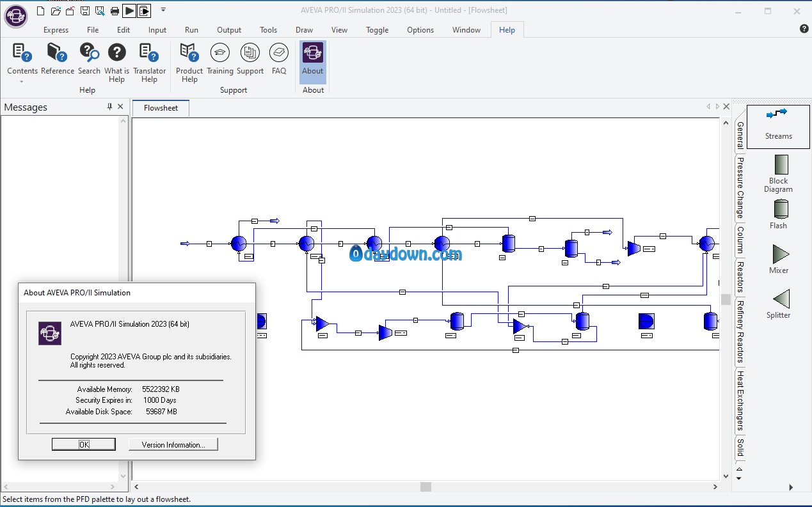The height and width of the screenshot is (507, 812).
Task: Open the Solid palette tab
Action: pyautogui.click(x=740, y=448)
